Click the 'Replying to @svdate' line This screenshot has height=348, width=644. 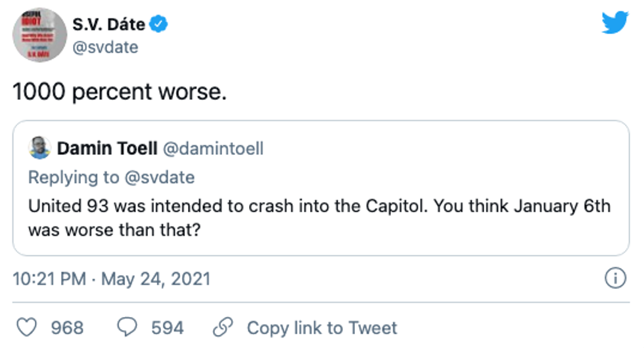(111, 177)
